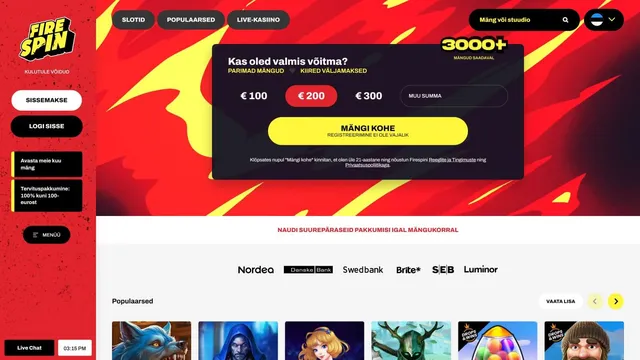Click the Mängi Kohe button
This screenshot has height=360, width=640.
368,131
